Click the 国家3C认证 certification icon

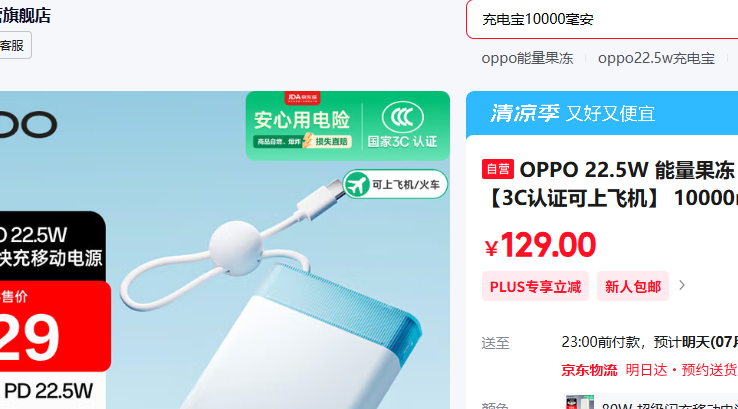402,126
